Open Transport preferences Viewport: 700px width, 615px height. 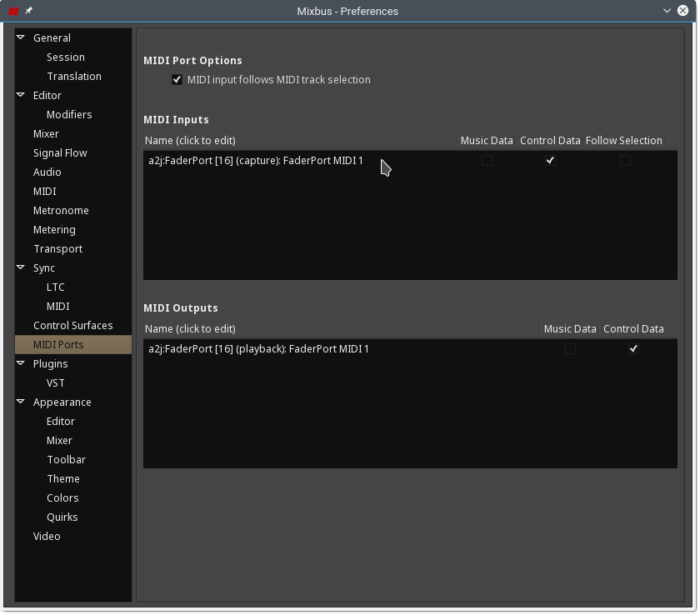click(58, 249)
